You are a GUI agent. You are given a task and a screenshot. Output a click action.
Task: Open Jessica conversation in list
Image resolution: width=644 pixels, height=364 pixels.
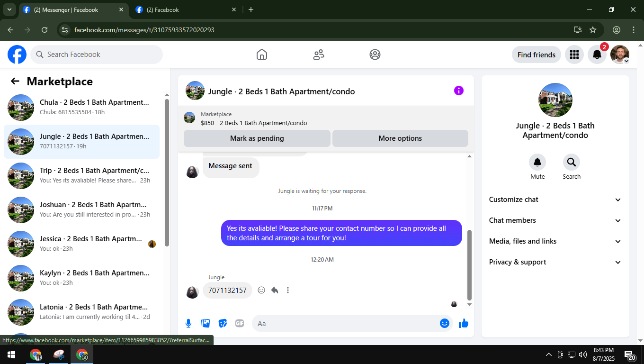[x=81, y=244]
